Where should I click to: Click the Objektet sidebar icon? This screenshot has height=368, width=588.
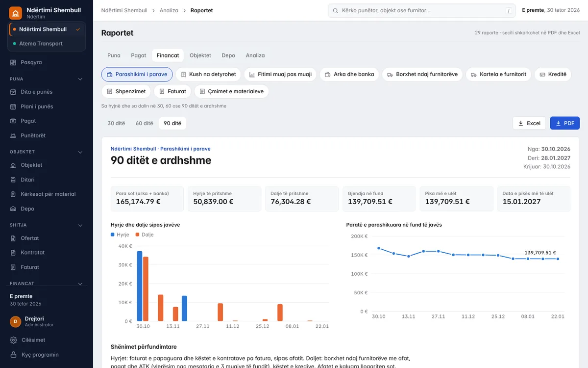point(13,165)
